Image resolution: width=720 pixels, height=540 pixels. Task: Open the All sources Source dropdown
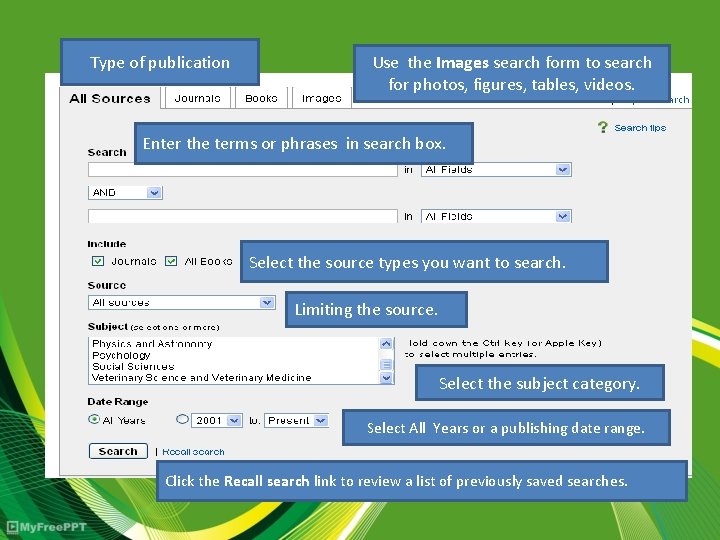(181, 303)
